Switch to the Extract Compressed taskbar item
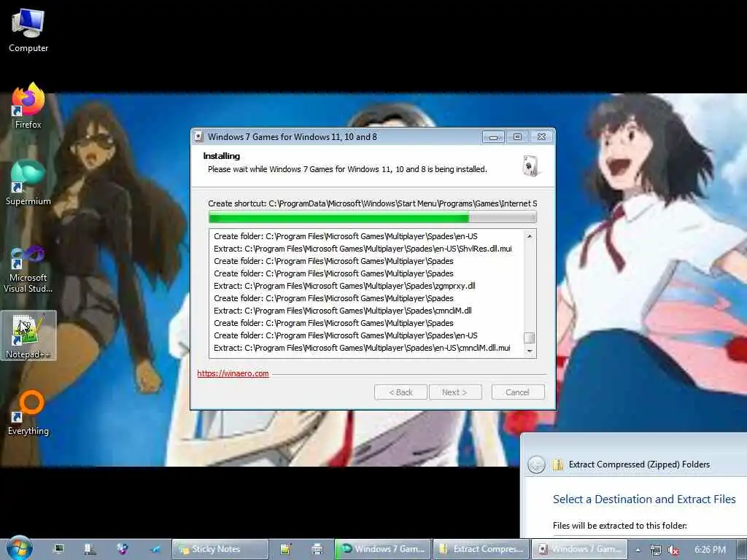This screenshot has height=560, width=747. pyautogui.click(x=481, y=549)
